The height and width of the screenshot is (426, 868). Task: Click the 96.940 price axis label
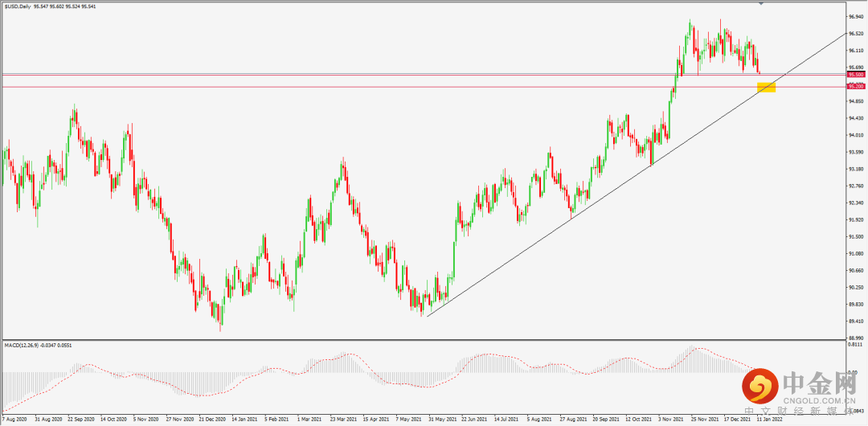click(857, 17)
